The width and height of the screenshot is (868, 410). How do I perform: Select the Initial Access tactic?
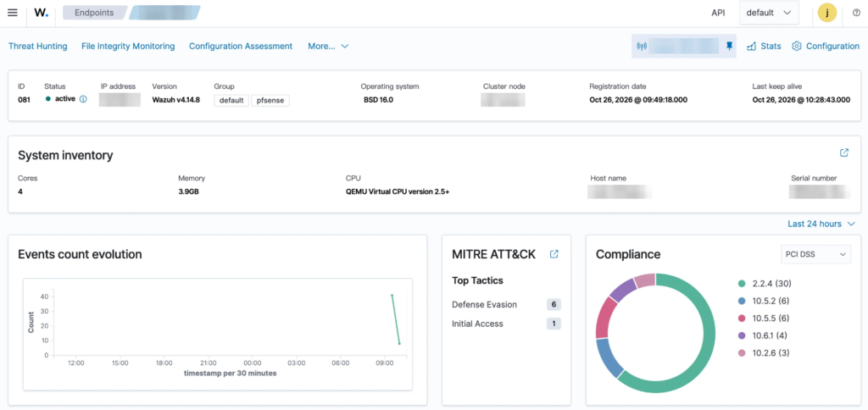point(478,324)
